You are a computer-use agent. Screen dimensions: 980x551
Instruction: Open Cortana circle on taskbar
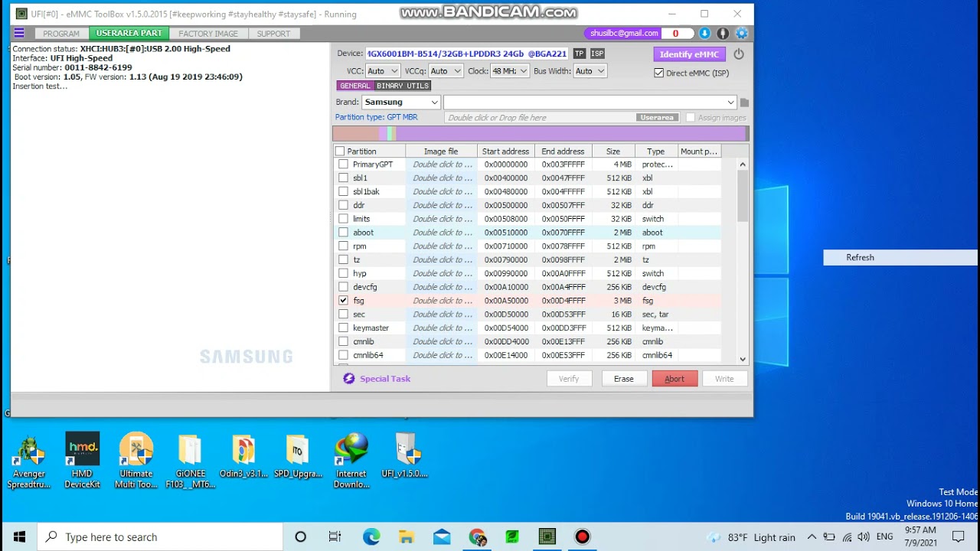coord(301,537)
